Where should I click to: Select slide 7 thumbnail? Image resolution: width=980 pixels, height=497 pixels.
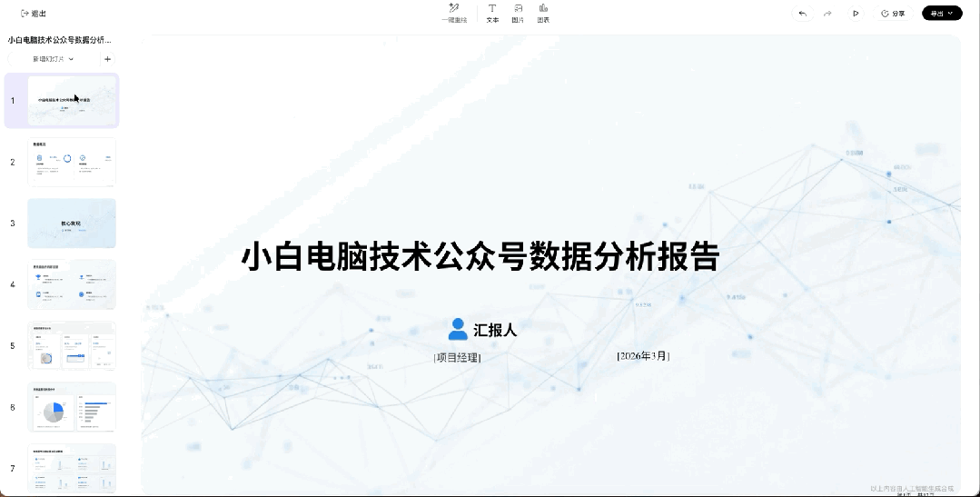click(x=72, y=468)
